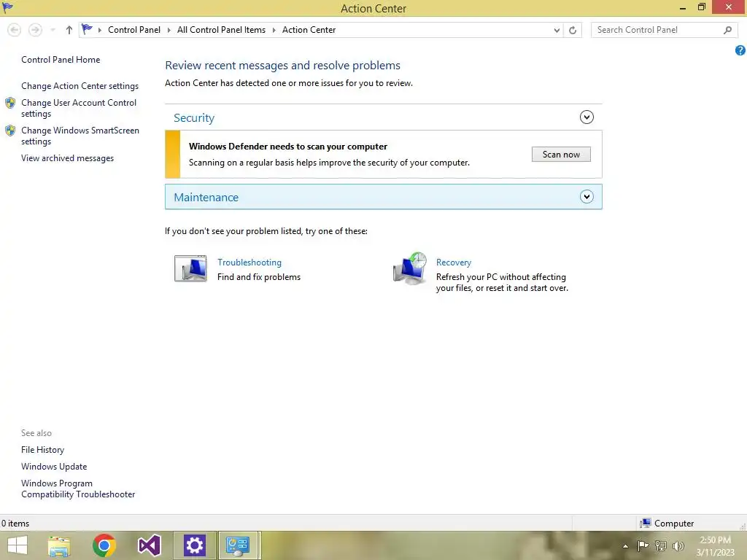Open File Explorer from taskbar
Viewport: 747px width, 560px height.
pyautogui.click(x=59, y=545)
